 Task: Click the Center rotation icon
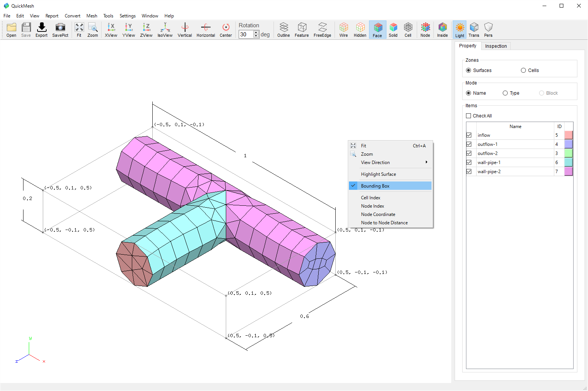[x=226, y=30]
